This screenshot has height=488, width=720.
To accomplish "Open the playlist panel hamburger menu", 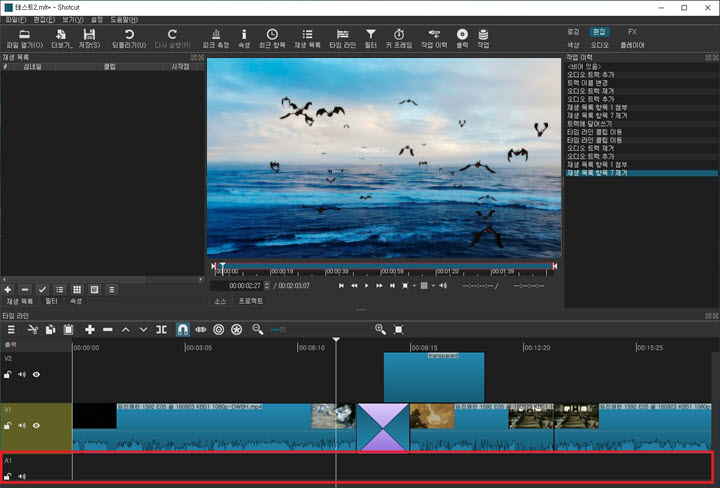I will click(112, 289).
